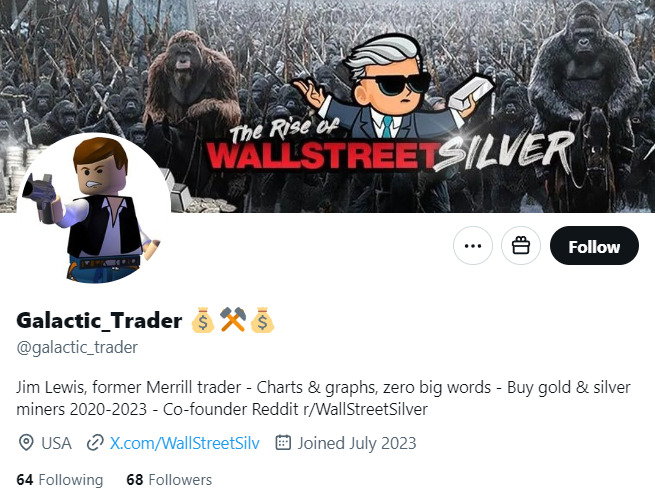Image resolution: width=655 pixels, height=490 pixels.
Task: View the 68 Followers list
Action: [169, 480]
